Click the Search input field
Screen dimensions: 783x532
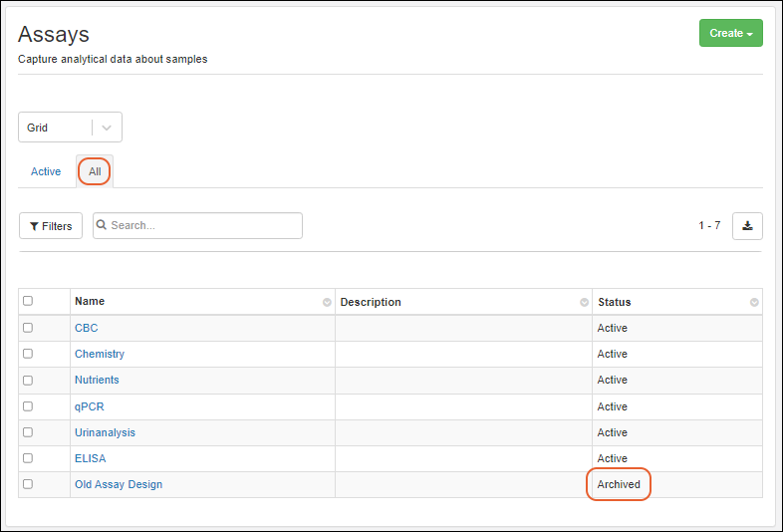coord(197,225)
